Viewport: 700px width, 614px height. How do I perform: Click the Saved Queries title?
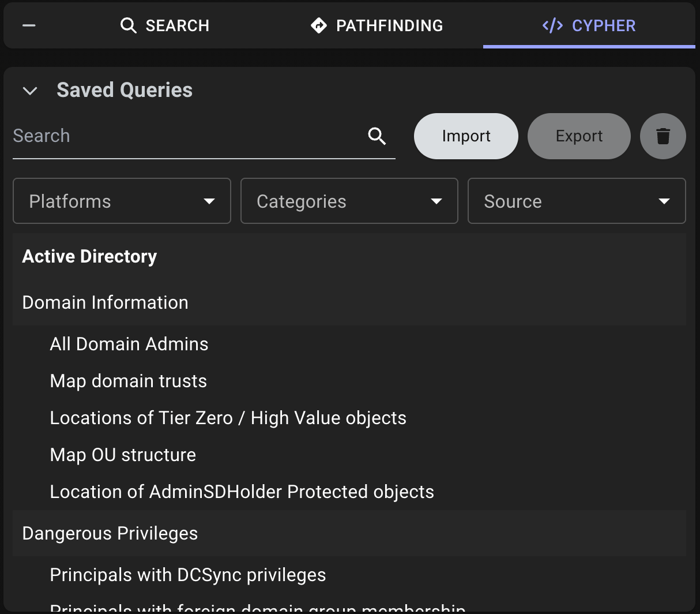tap(125, 90)
